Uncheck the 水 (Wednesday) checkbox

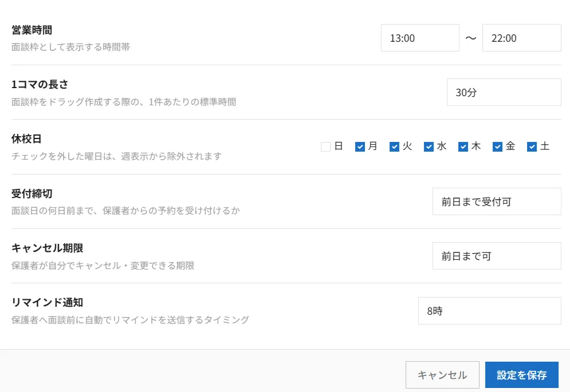[x=429, y=146]
